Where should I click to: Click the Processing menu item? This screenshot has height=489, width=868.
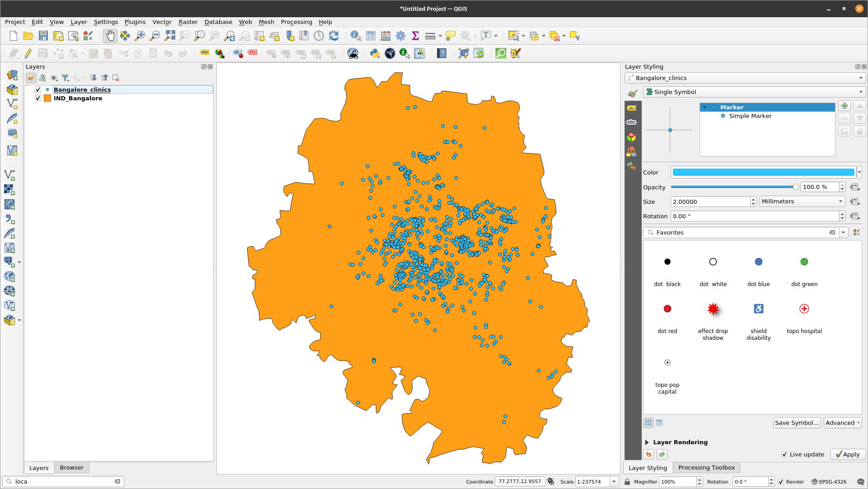[296, 22]
